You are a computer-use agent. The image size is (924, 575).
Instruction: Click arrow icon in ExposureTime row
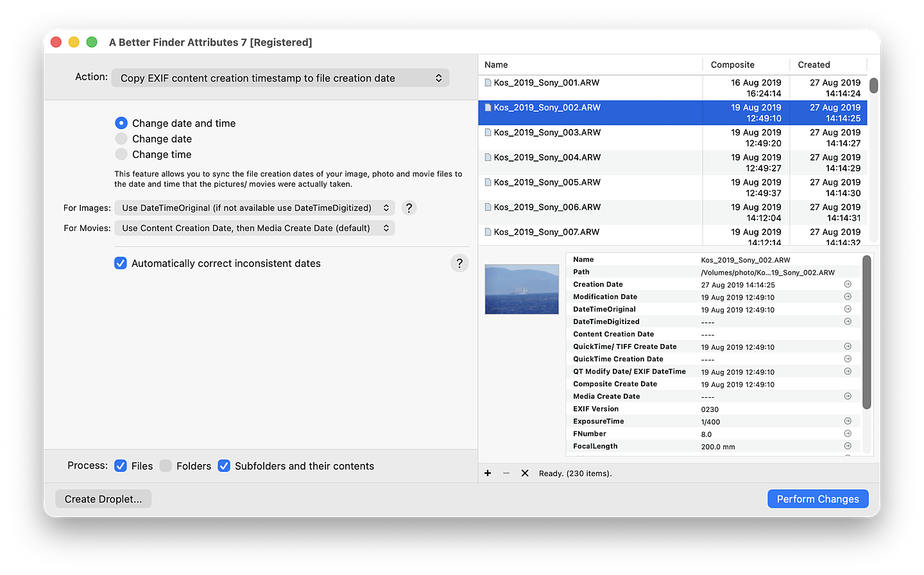848,421
